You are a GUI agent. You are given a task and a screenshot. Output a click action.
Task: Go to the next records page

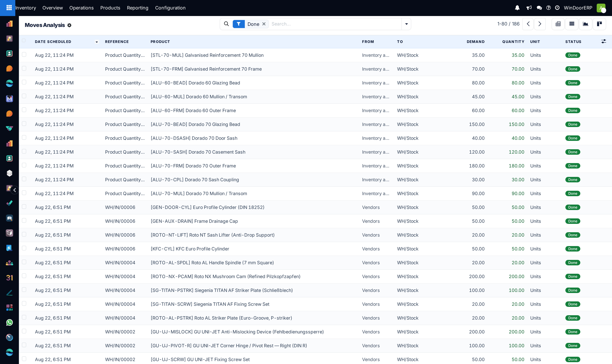[x=540, y=24]
